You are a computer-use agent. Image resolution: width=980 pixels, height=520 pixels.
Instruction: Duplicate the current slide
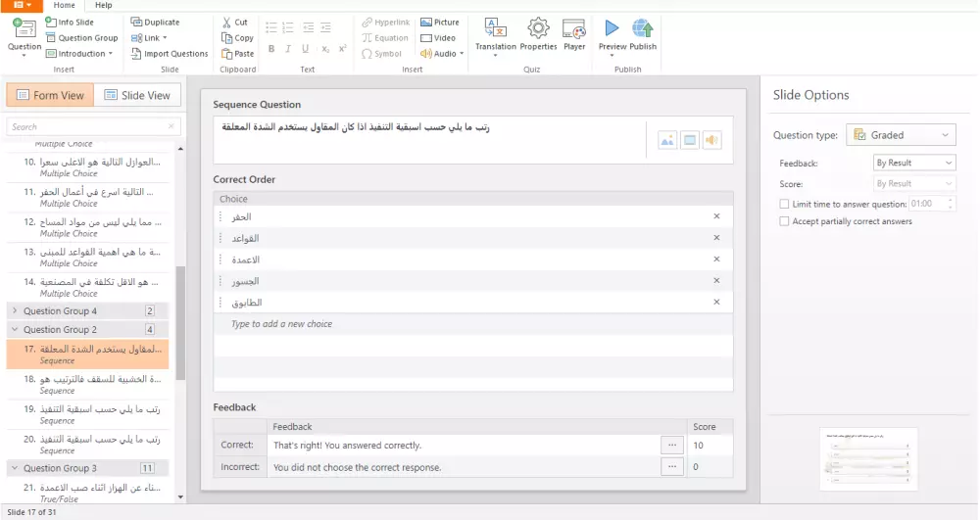click(155, 22)
